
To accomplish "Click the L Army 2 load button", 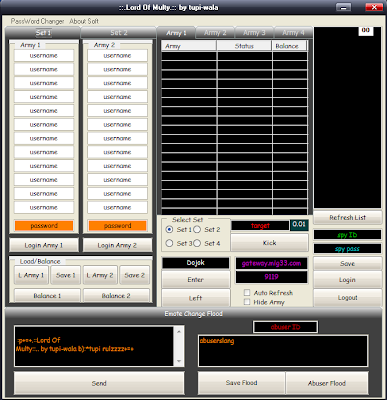I will coord(100,275).
